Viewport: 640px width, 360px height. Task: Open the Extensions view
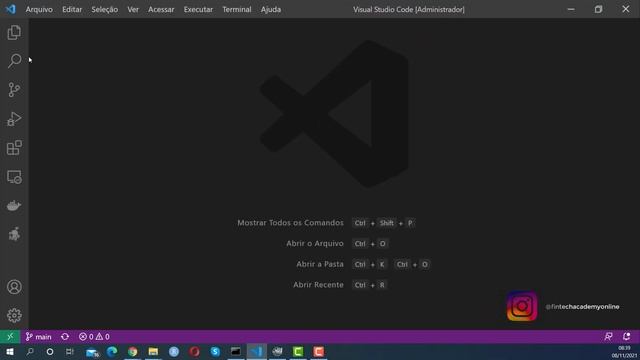tap(14, 148)
